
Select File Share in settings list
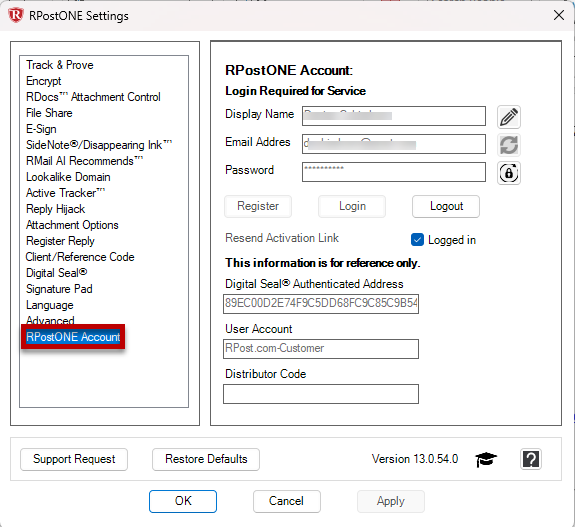[x=49, y=113]
